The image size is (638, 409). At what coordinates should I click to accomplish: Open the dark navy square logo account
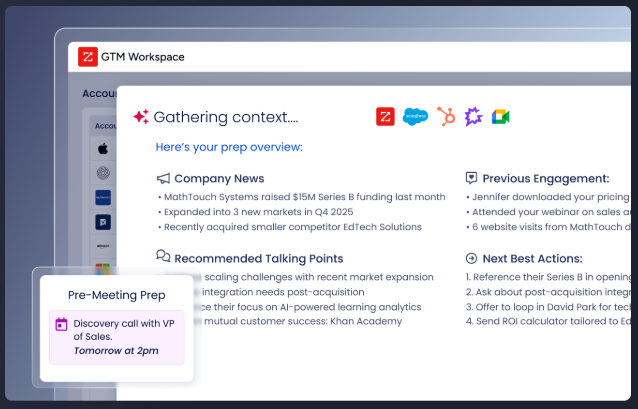[x=103, y=222]
